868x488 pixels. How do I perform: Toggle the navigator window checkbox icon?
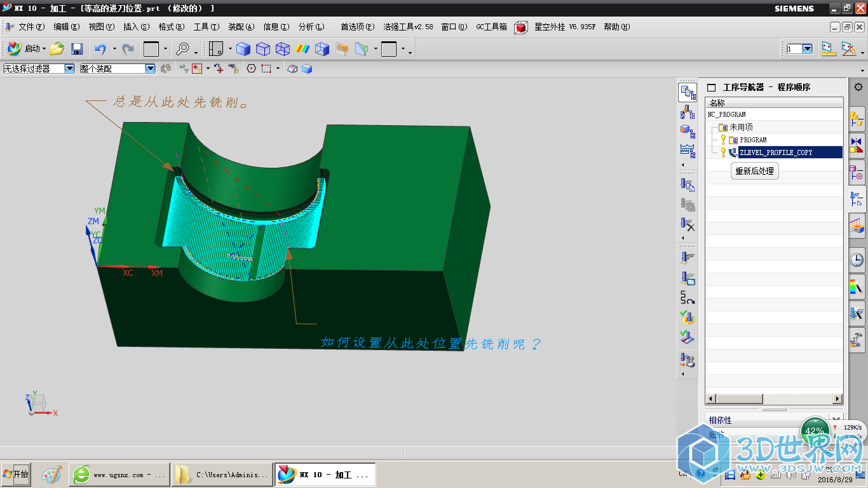[712, 88]
